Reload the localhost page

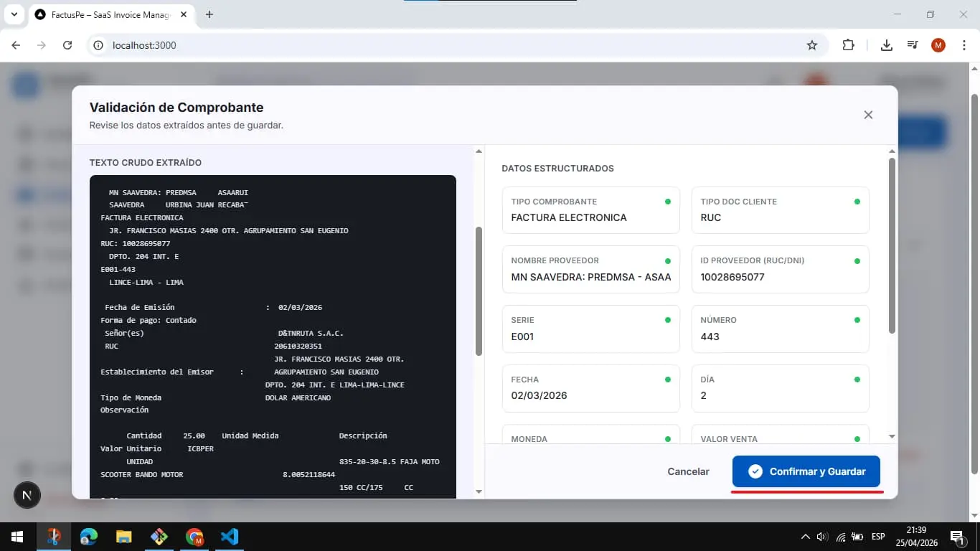click(67, 45)
